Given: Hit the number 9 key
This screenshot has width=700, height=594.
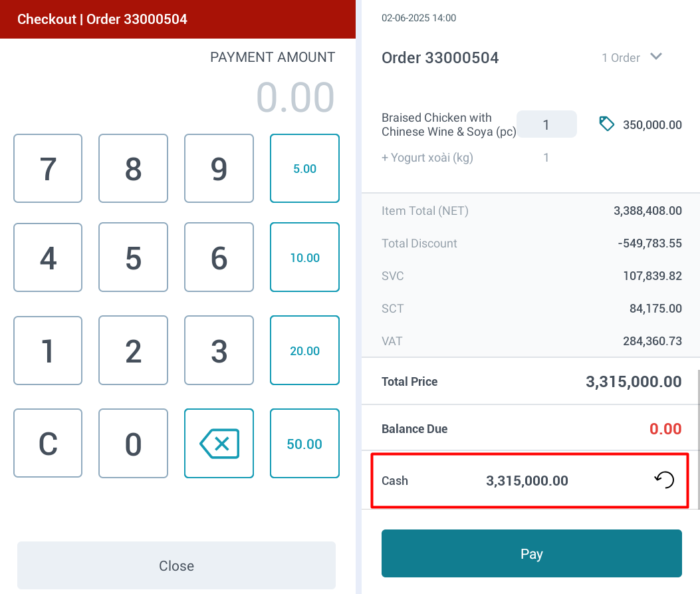Looking at the screenshot, I should click(x=219, y=168).
